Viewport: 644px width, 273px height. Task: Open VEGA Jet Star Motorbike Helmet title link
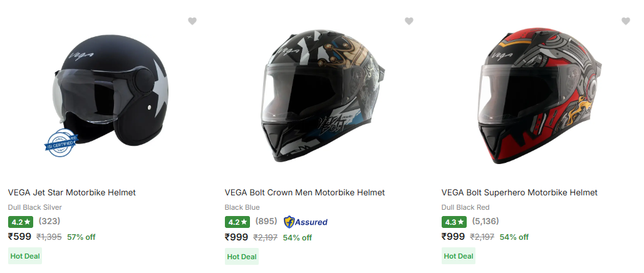(72, 192)
